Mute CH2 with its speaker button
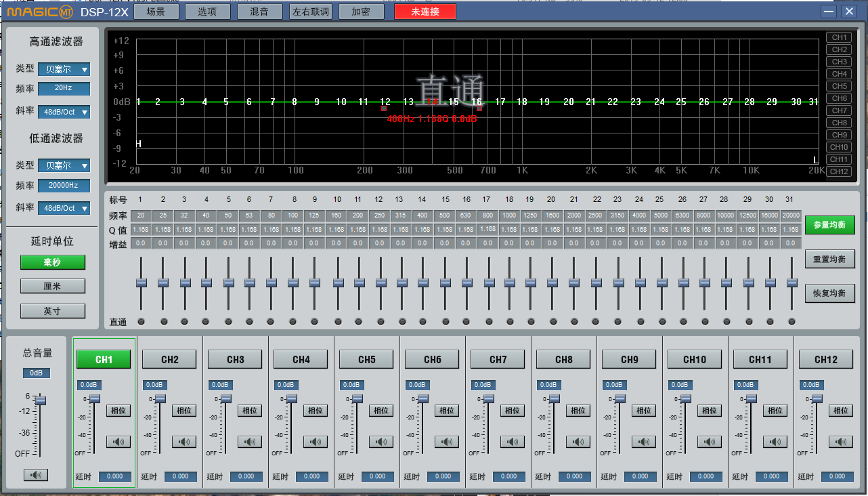The image size is (868, 496). pyautogui.click(x=184, y=442)
